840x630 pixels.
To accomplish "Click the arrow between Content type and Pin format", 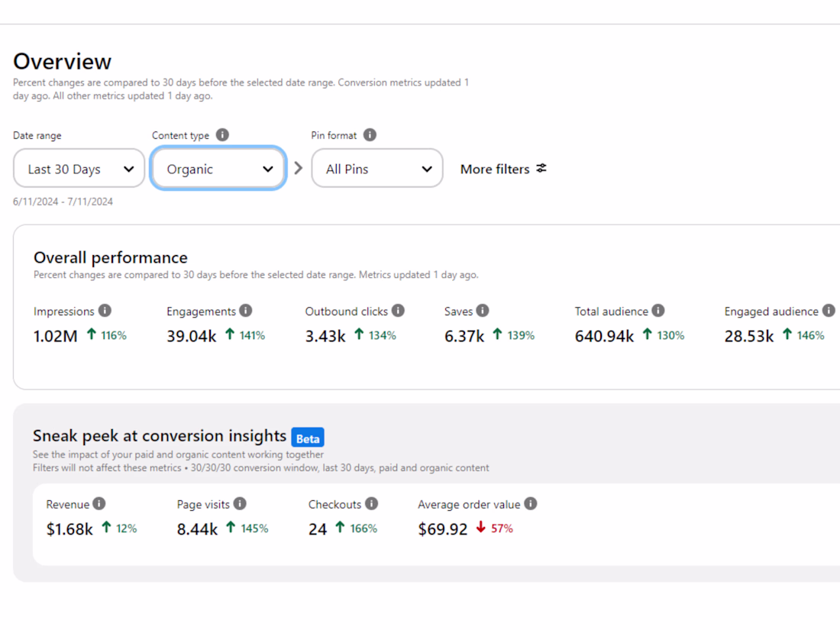I will pos(299,168).
